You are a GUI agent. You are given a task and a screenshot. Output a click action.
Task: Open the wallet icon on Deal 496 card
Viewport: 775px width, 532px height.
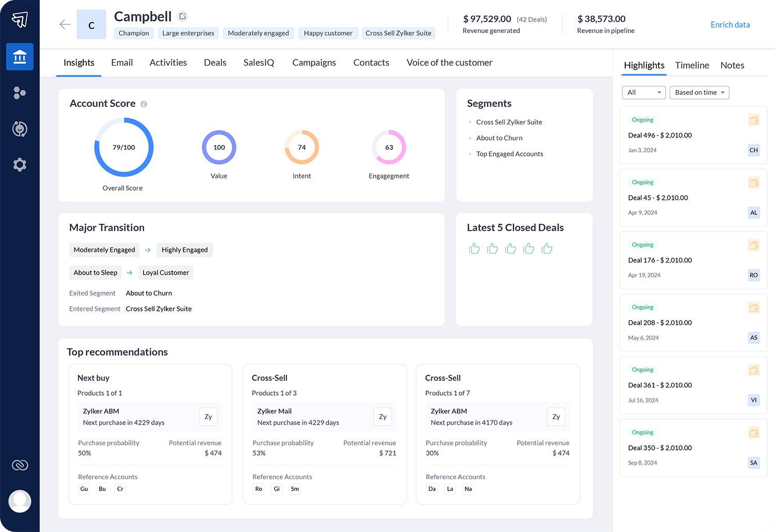[x=754, y=120]
